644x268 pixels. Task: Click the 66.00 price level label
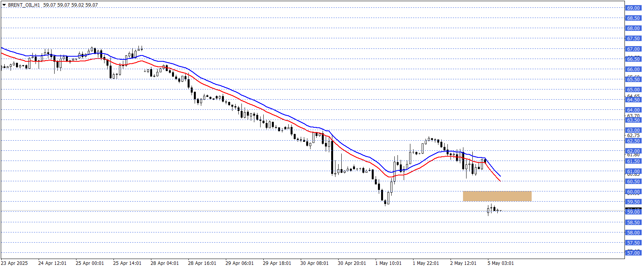633,69
